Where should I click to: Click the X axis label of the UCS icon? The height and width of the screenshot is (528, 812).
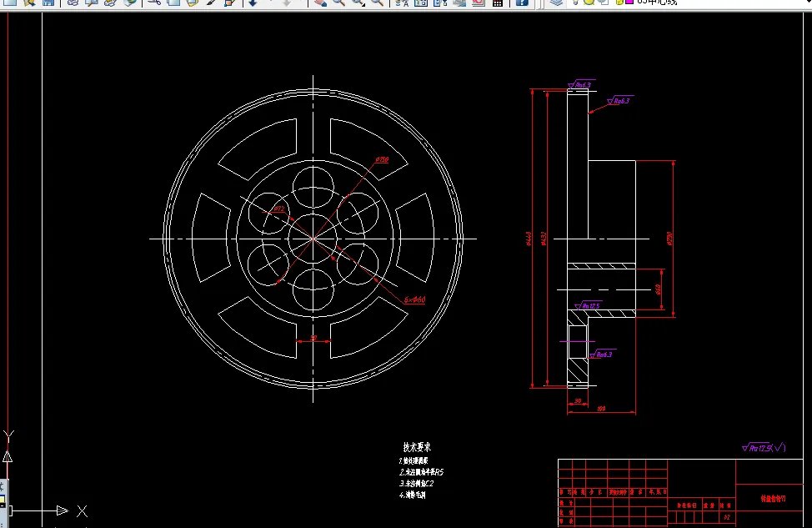pyautogui.click(x=82, y=511)
